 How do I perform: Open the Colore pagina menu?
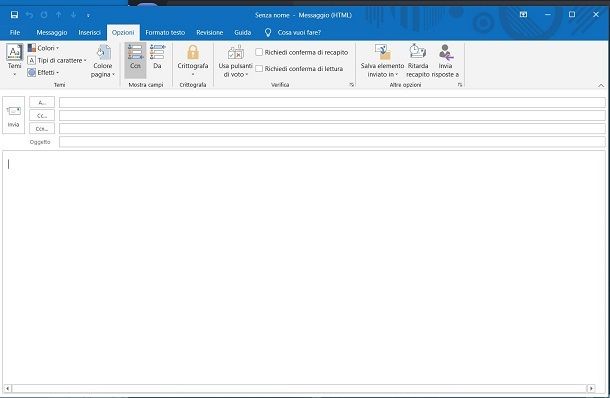[103, 61]
